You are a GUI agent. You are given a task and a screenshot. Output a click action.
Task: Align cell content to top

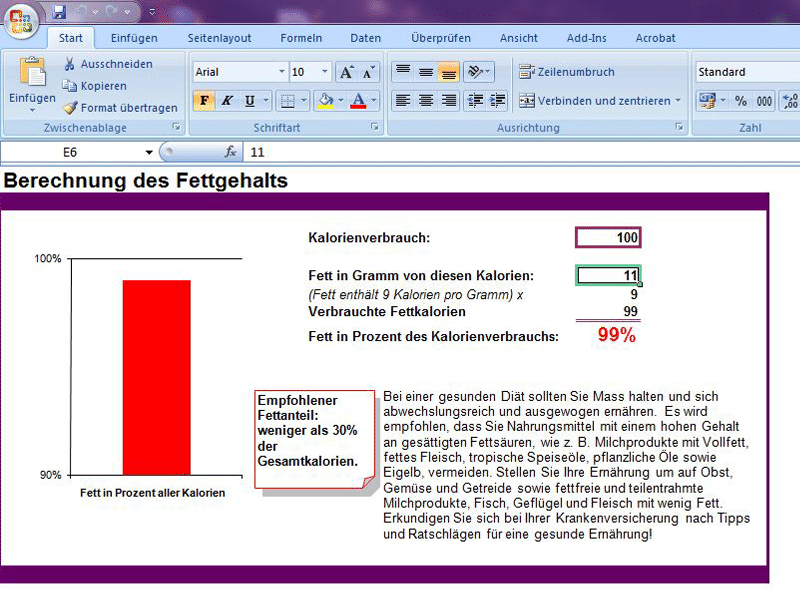[x=403, y=72]
